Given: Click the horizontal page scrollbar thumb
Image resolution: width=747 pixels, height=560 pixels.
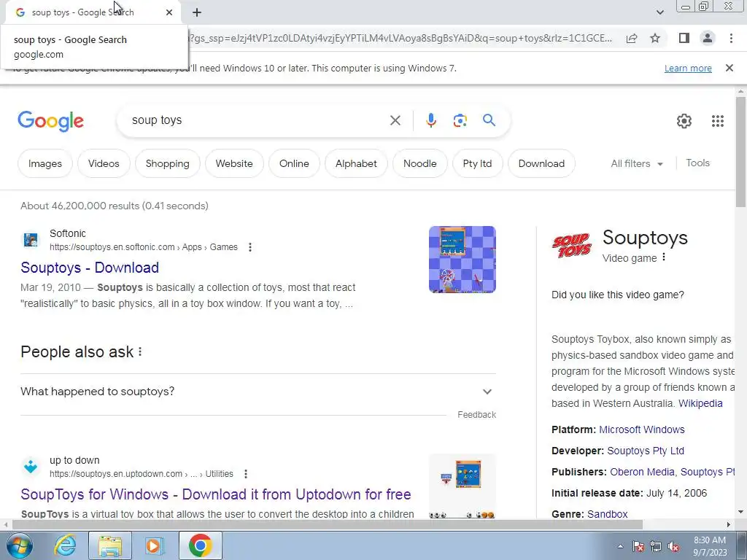Looking at the screenshot, I should 328,524.
